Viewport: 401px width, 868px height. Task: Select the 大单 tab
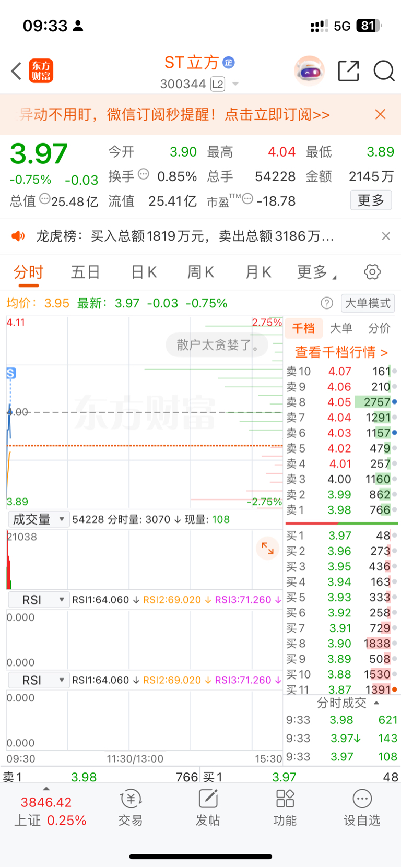tap(341, 328)
